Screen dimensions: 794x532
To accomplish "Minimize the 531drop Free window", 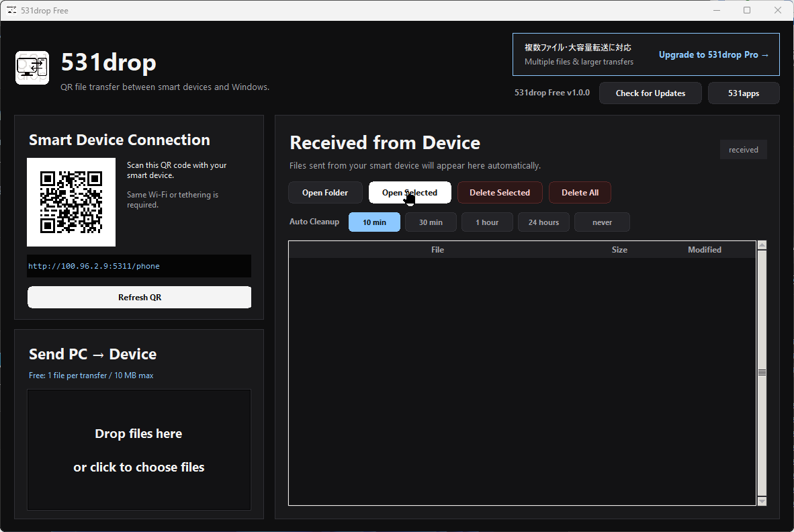I will coord(717,10).
